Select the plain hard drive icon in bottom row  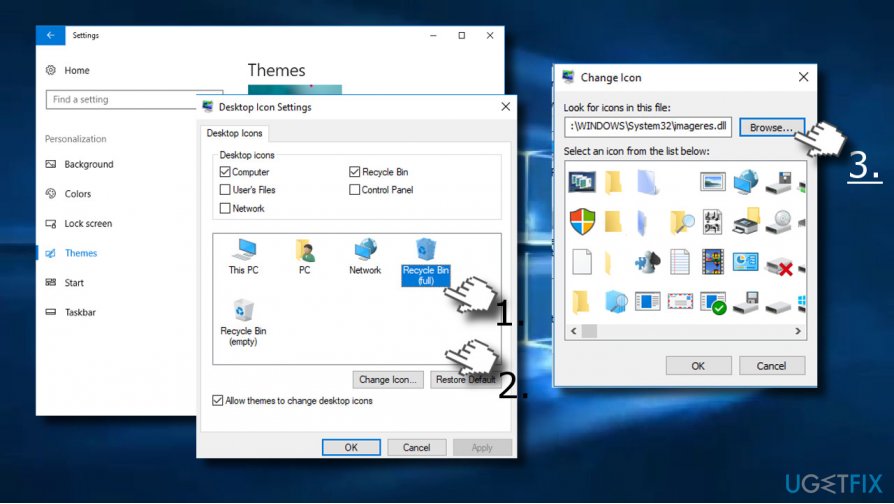(x=779, y=307)
